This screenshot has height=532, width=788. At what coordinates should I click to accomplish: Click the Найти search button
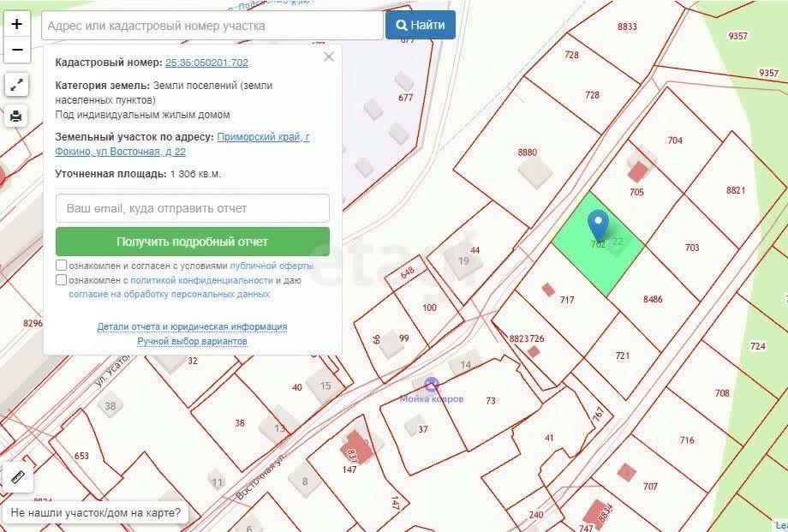[x=421, y=25]
